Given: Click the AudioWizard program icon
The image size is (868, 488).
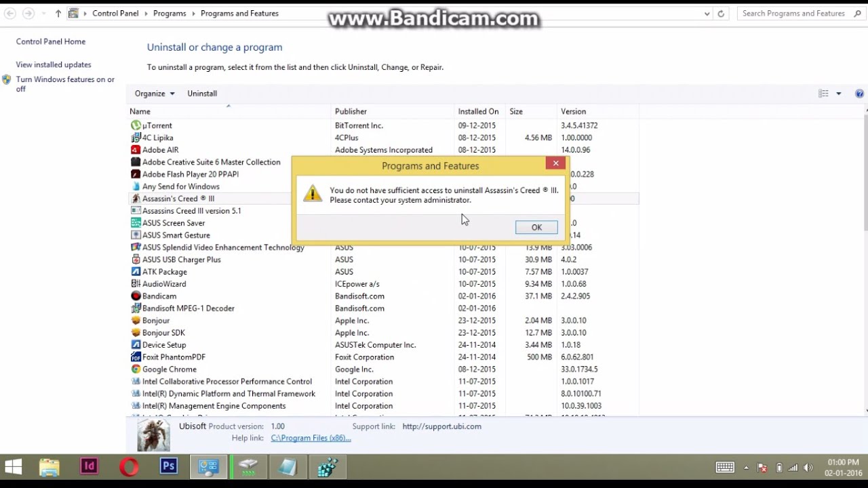Looking at the screenshot, I should [136, 284].
